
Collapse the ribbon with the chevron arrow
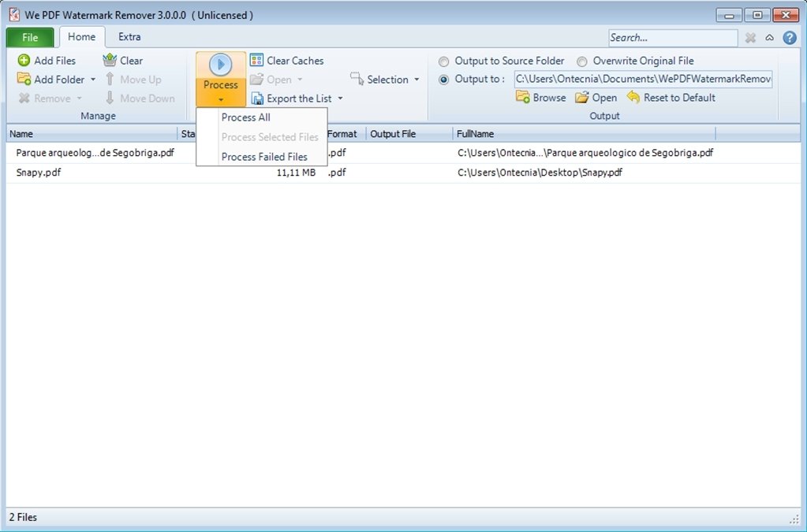(x=769, y=37)
